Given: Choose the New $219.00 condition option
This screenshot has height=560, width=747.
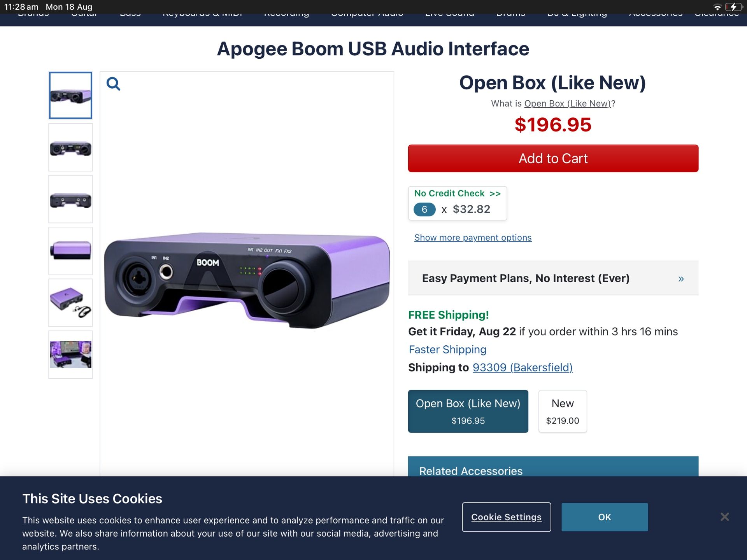Looking at the screenshot, I should click(x=563, y=411).
